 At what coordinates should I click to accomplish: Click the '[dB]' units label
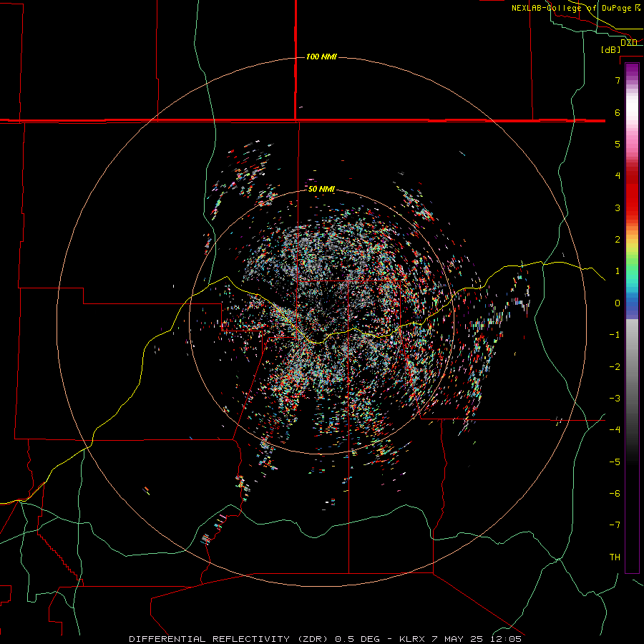point(610,49)
